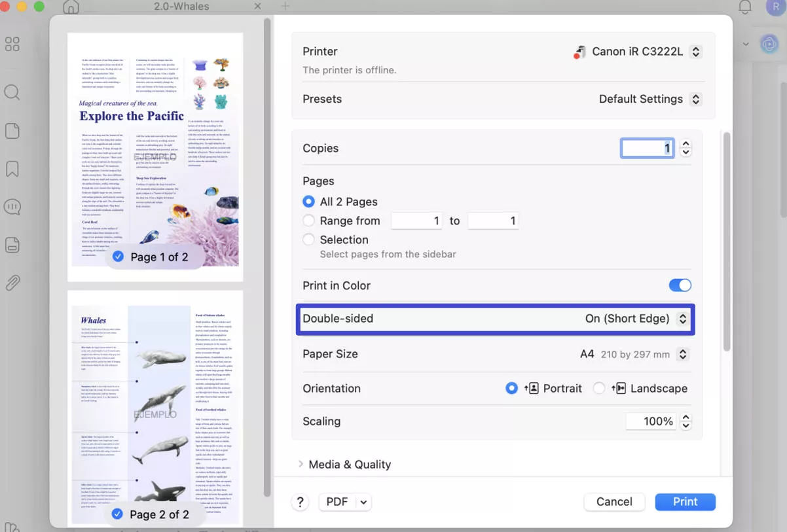Click the Print button
787x532 pixels.
pos(685,502)
